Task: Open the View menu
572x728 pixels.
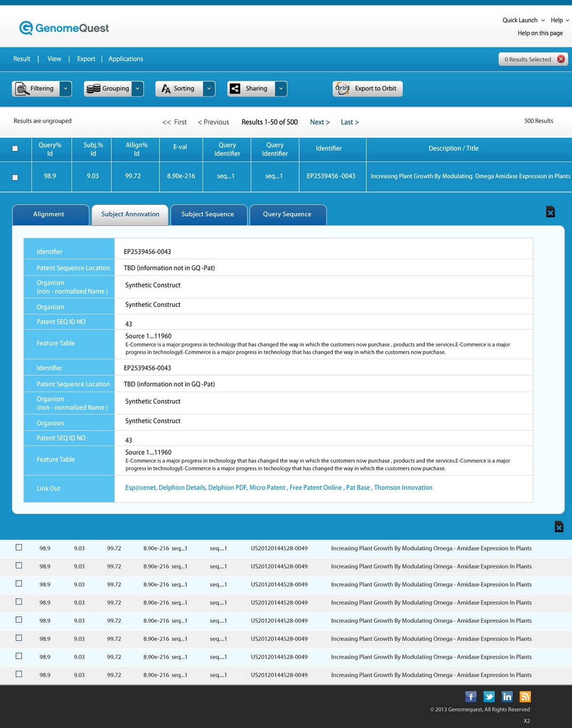Action: click(x=54, y=59)
